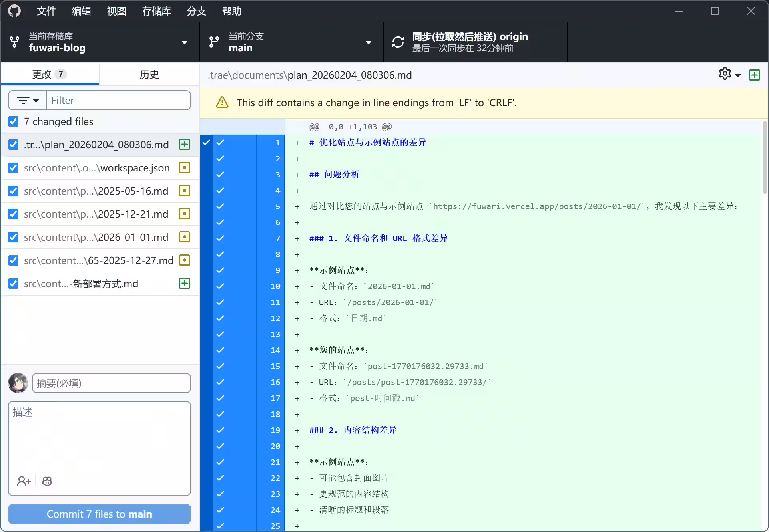
Task: Click the Copilot generate message icon
Action: pyautogui.click(x=47, y=481)
